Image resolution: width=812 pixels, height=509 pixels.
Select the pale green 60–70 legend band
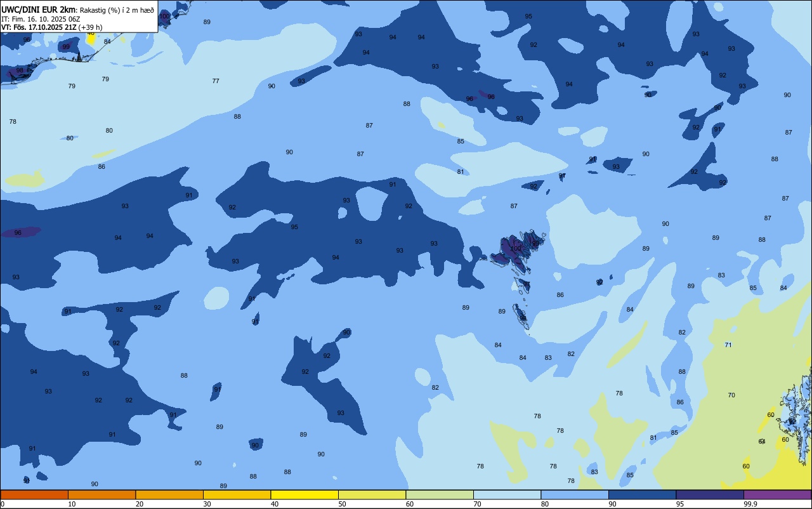pos(440,494)
